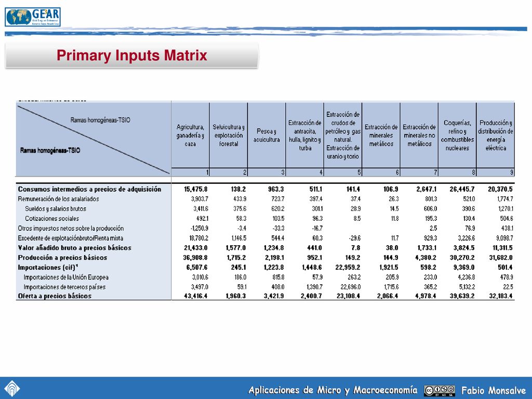Select the 'Oferta a precios básicos' row label
The image size is (532, 399).
pyautogui.click(x=55, y=296)
